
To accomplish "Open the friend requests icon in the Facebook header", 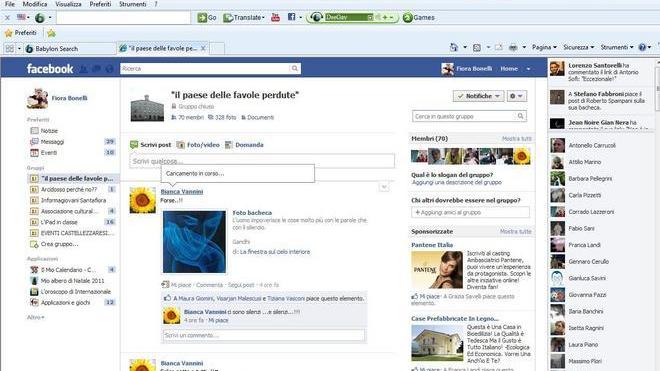I will tap(84, 69).
